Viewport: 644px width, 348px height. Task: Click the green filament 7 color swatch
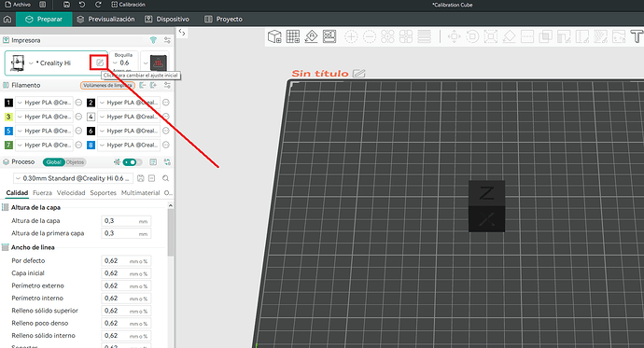coord(8,145)
